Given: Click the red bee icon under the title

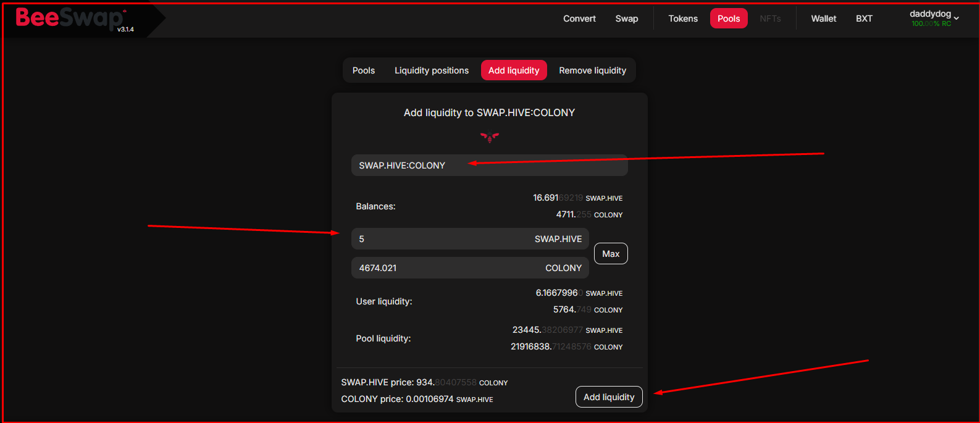Looking at the screenshot, I should (490, 137).
